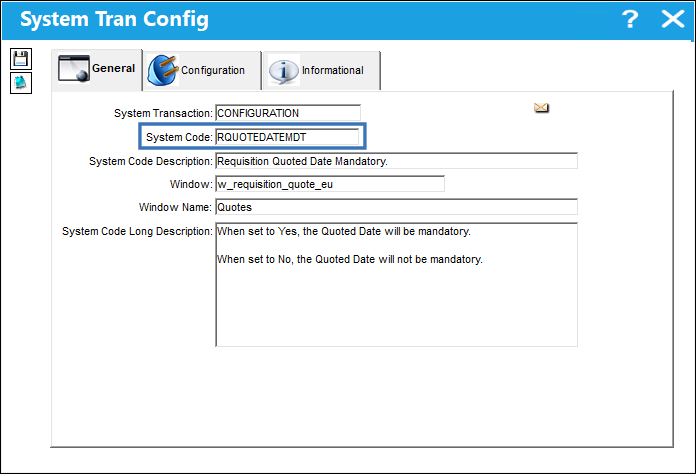
Task: Click the Informational tab info bubble icon
Action: (x=284, y=70)
